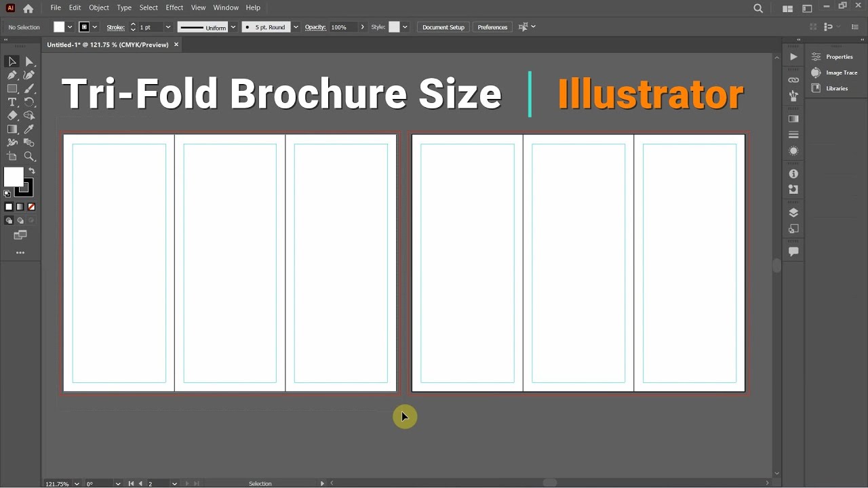Select the Zoom tool
The width and height of the screenshot is (868, 488).
[29, 157]
